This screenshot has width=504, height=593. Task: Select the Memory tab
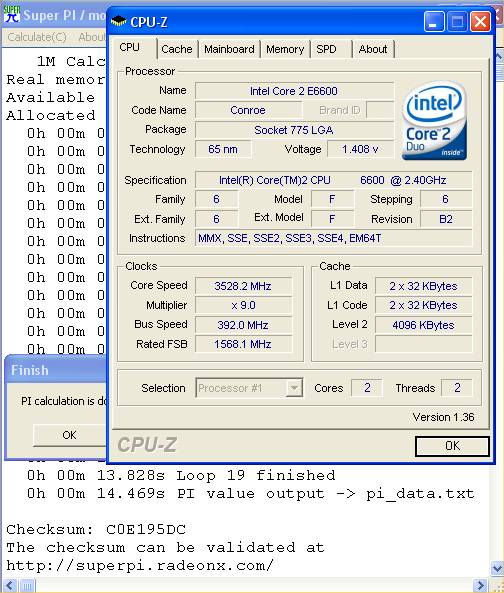click(285, 49)
